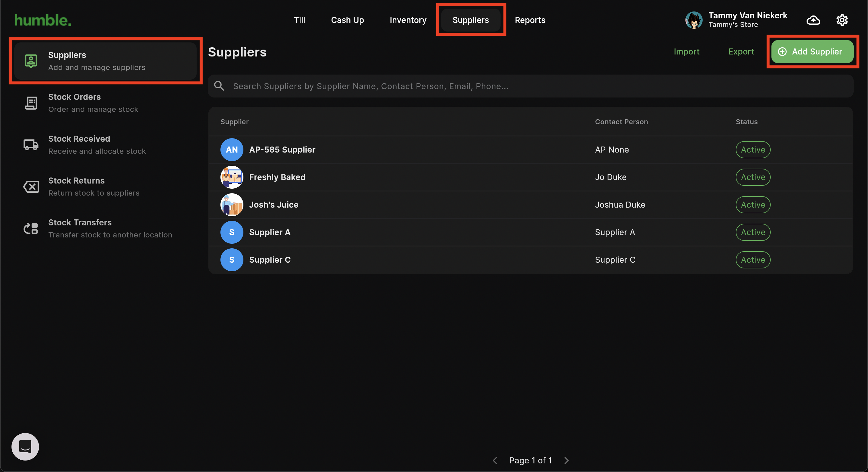Click Active status for Supplier C
Image resolution: width=868 pixels, height=472 pixels.
pyautogui.click(x=753, y=260)
